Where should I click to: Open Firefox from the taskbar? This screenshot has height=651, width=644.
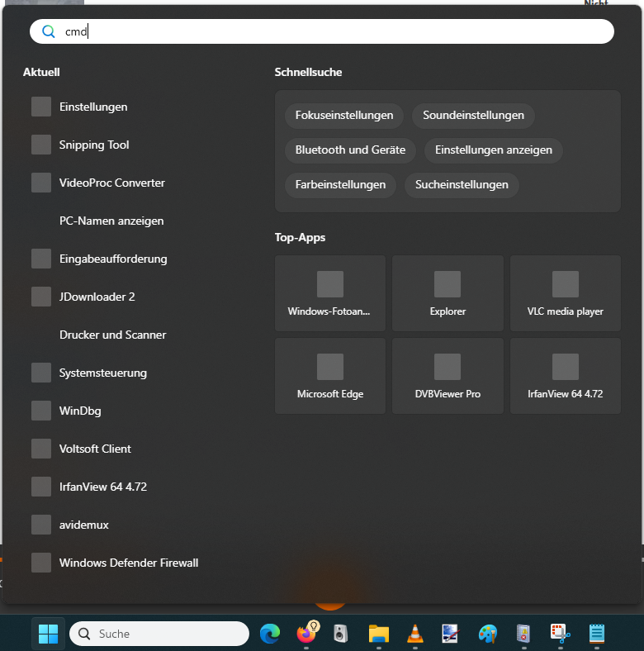coord(306,634)
